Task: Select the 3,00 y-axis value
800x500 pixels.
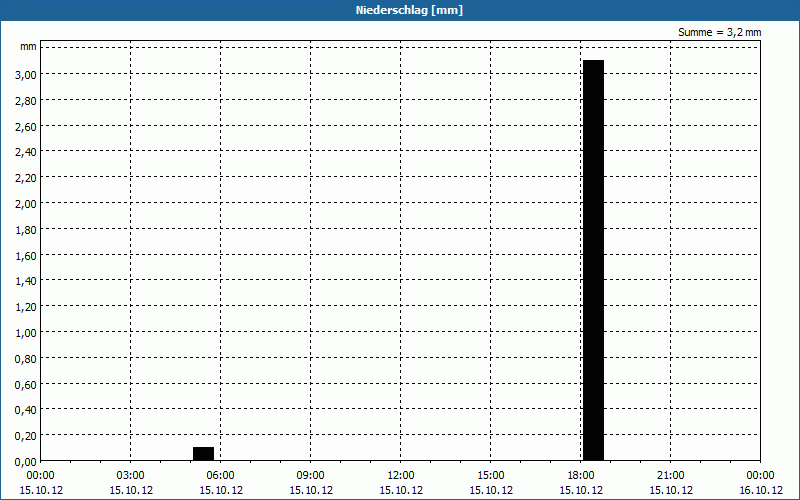Action: [x=26, y=74]
